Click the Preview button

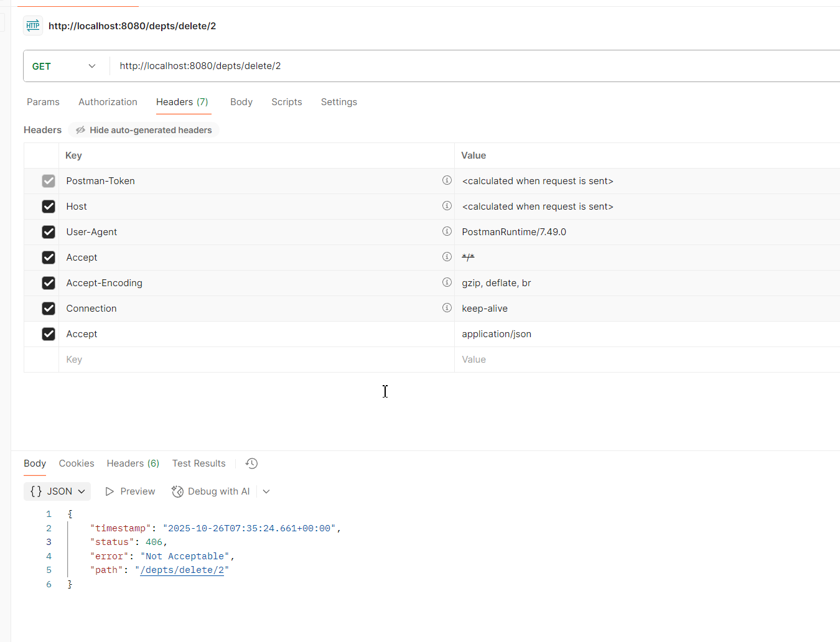tap(130, 491)
